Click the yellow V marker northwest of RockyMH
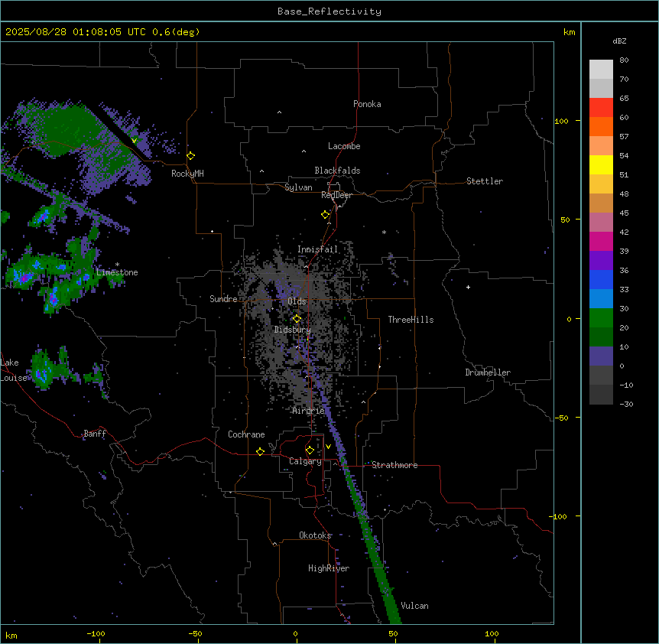This screenshot has height=644, width=659. 134,141
